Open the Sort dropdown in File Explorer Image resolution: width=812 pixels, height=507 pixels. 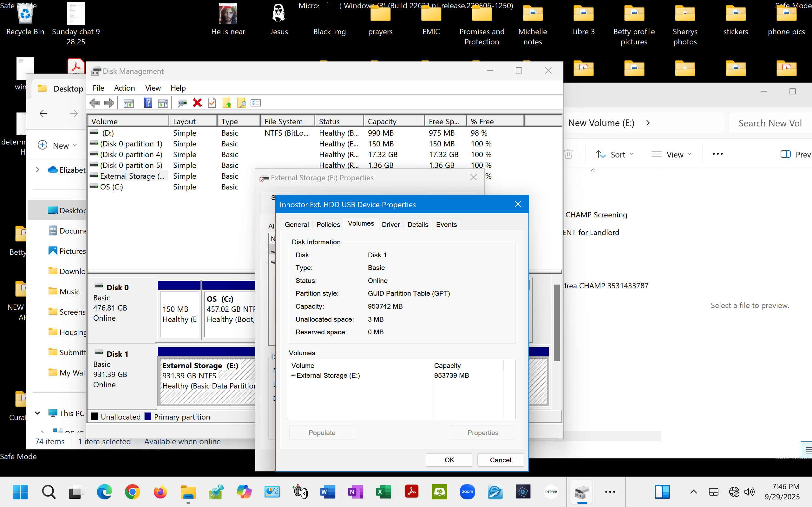pyautogui.click(x=614, y=154)
